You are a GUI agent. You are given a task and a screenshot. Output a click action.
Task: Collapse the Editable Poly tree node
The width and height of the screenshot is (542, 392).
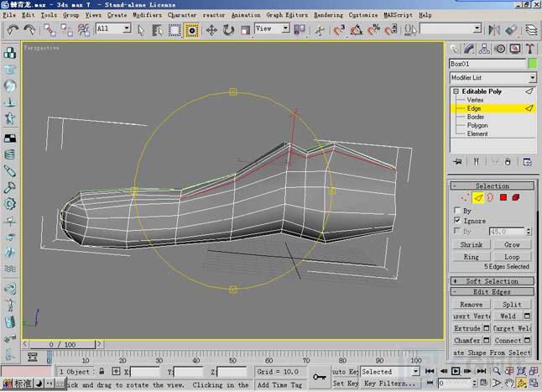pyautogui.click(x=456, y=91)
